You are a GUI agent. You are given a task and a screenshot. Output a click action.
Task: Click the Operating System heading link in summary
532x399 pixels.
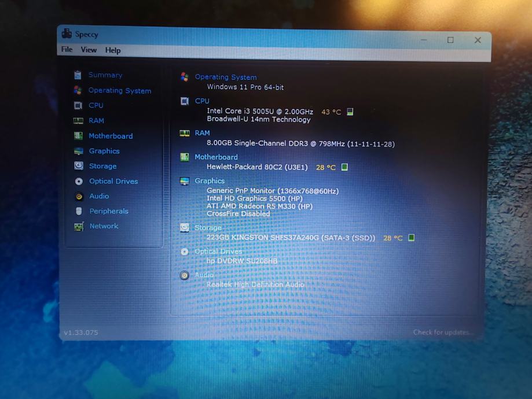tap(226, 77)
